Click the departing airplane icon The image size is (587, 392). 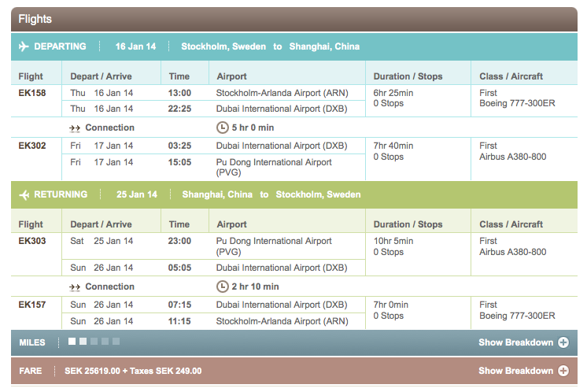tap(24, 46)
